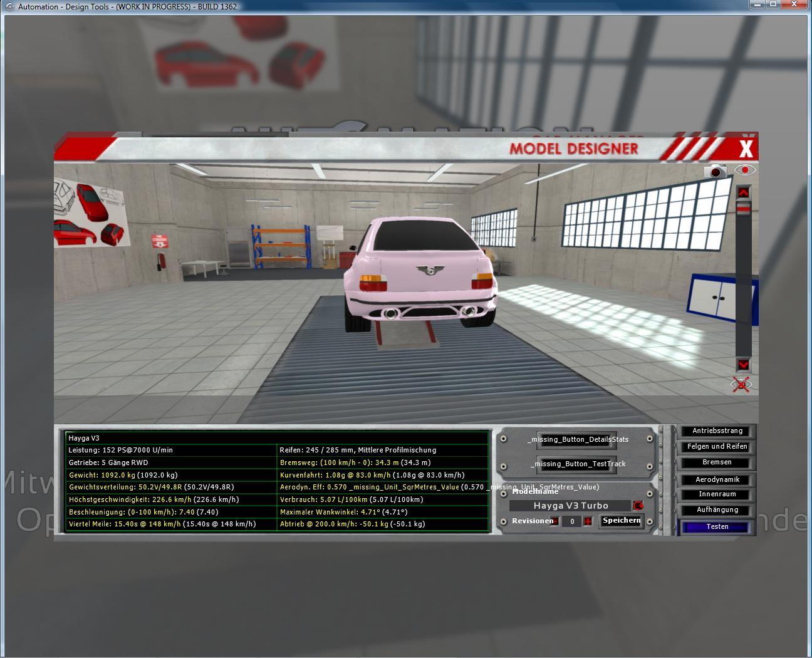Select the Felgen und Reifen tab
Viewport: 812px width, 658px height.
717,447
